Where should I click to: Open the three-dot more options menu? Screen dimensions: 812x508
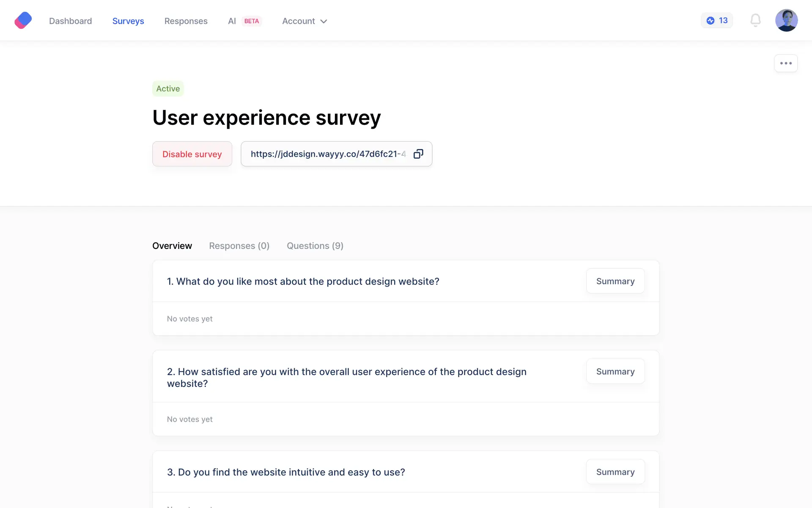(786, 63)
